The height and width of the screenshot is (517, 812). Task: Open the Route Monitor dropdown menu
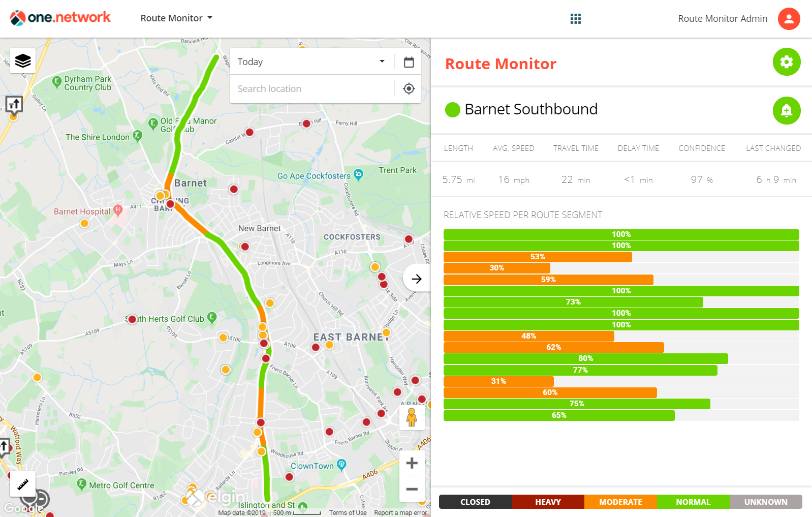tap(176, 18)
